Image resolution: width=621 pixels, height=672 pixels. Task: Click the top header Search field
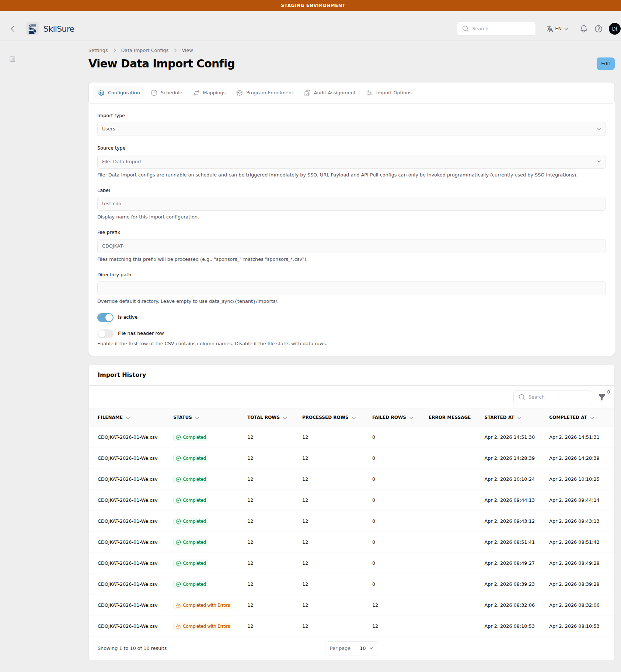click(x=496, y=29)
